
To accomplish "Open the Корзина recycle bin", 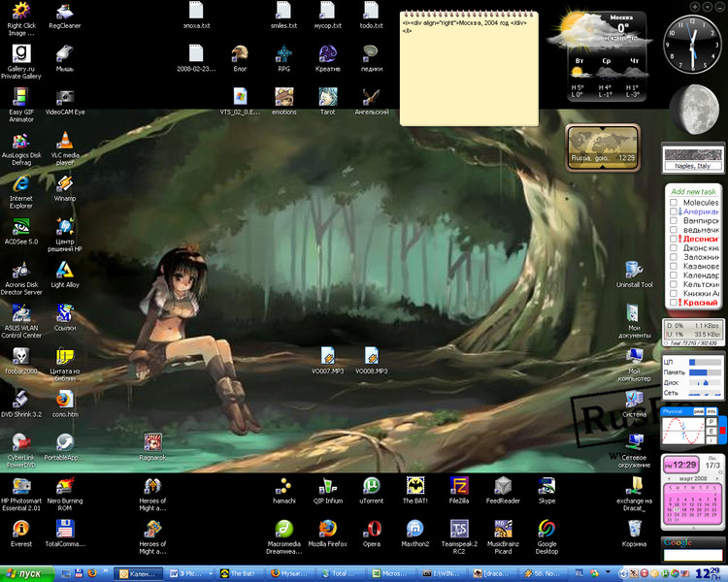I will click(x=634, y=533).
